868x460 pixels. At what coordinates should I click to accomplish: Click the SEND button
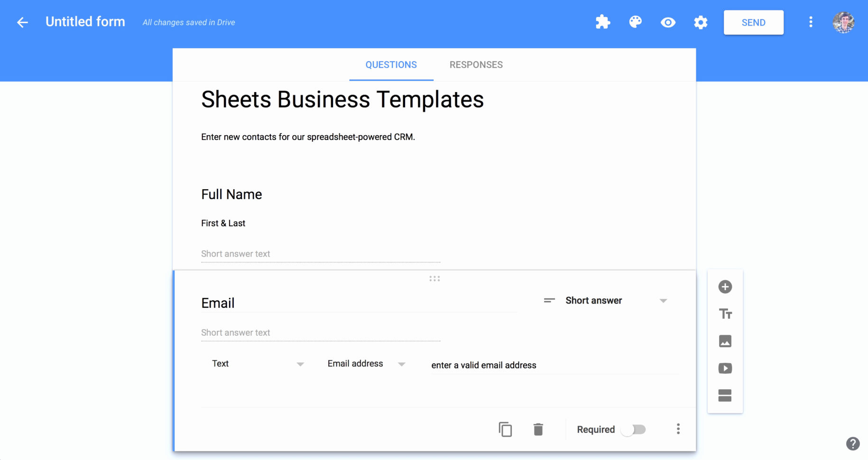click(753, 22)
